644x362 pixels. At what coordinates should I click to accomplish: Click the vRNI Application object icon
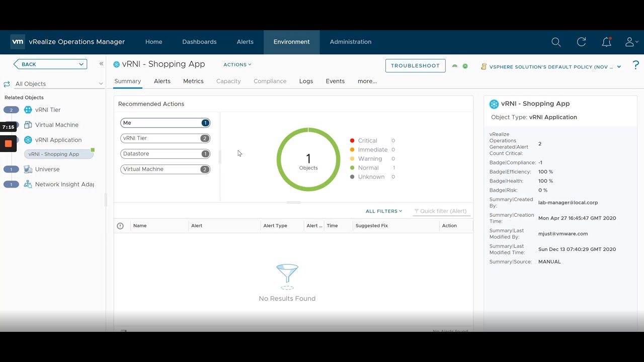tap(28, 140)
